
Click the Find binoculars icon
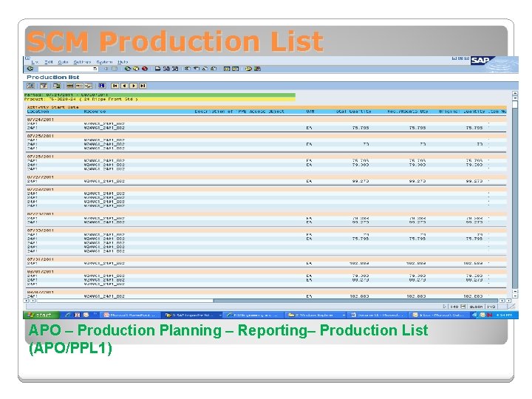click(x=166, y=69)
